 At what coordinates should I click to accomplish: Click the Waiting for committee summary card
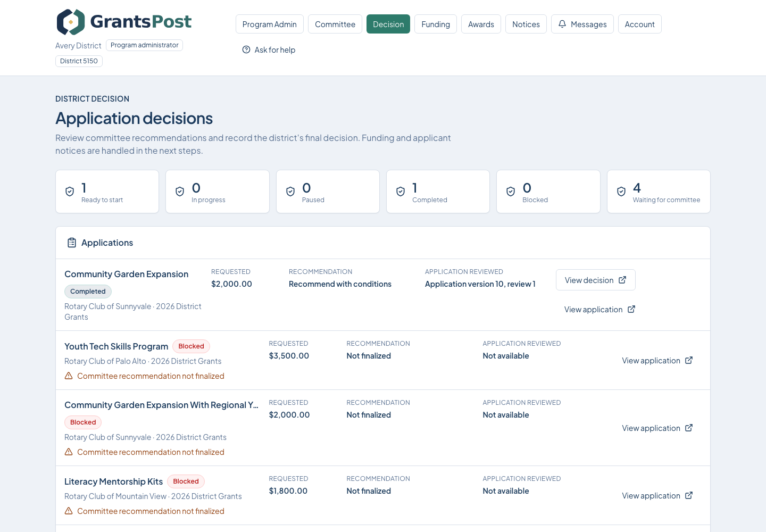659,192
